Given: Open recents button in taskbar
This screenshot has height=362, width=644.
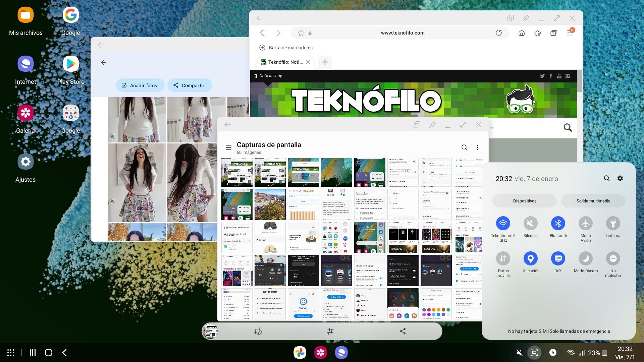Looking at the screenshot, I should tap(33, 353).
